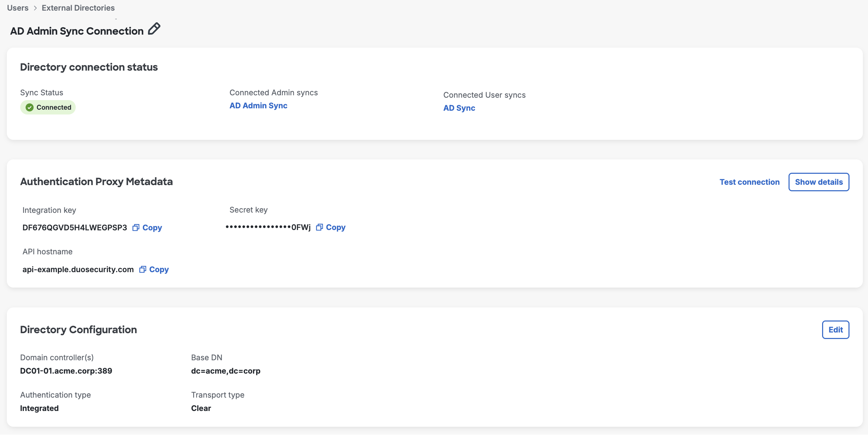Click the Sync Status label
The height and width of the screenshot is (436, 868).
click(x=42, y=93)
